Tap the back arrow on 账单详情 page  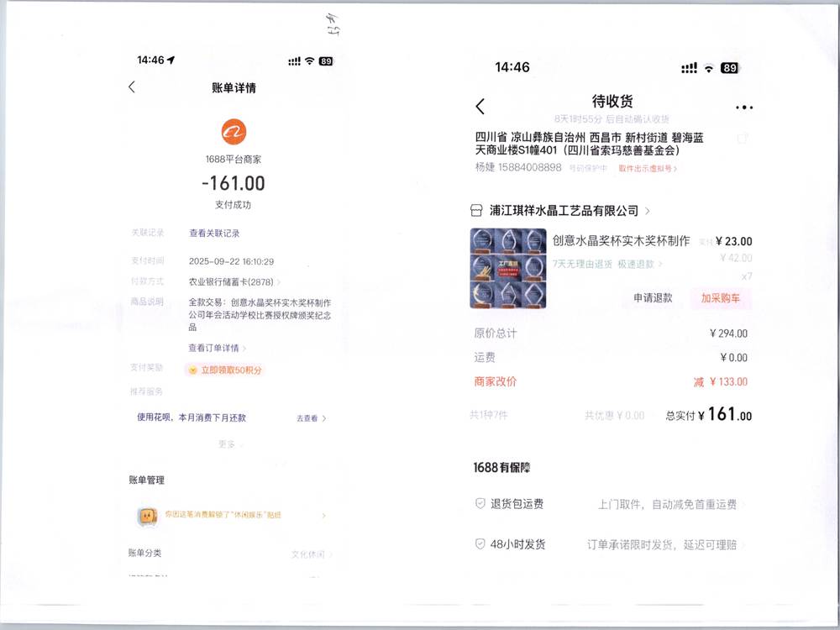point(132,87)
